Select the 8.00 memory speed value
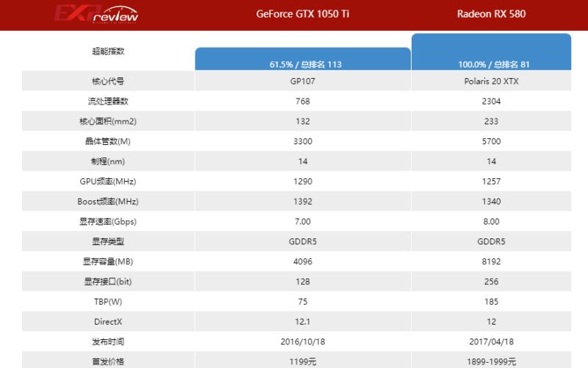 click(x=491, y=222)
